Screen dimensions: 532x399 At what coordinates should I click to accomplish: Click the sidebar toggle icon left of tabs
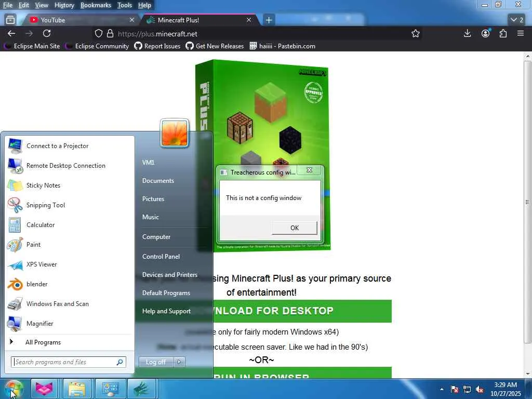10,20
